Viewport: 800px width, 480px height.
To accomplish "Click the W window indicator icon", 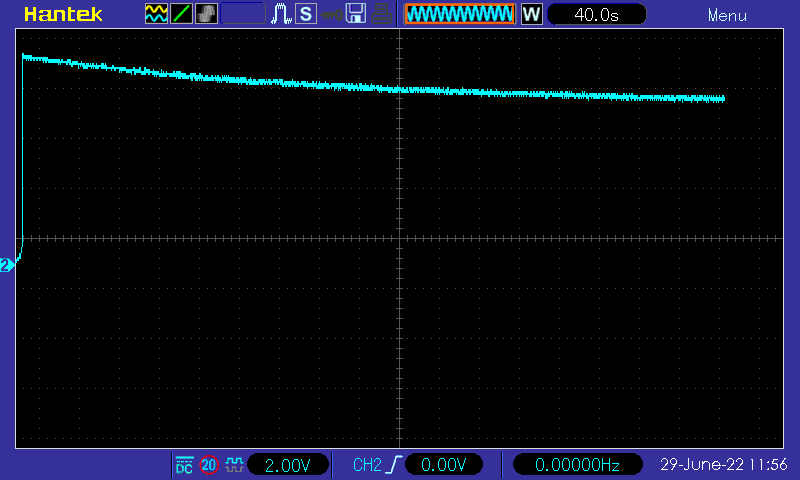I will click(x=532, y=14).
